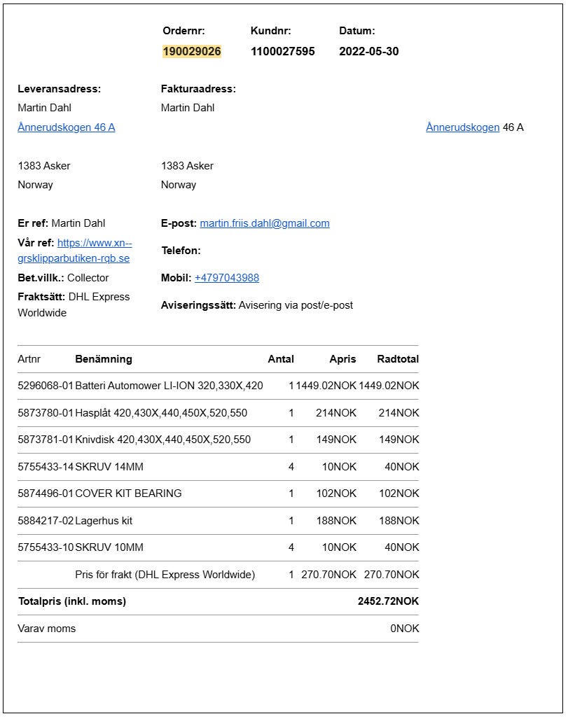Image resolution: width=568 pixels, height=728 pixels.
Task: Click the Lagerhus kit description
Action: pyautogui.click(x=104, y=521)
